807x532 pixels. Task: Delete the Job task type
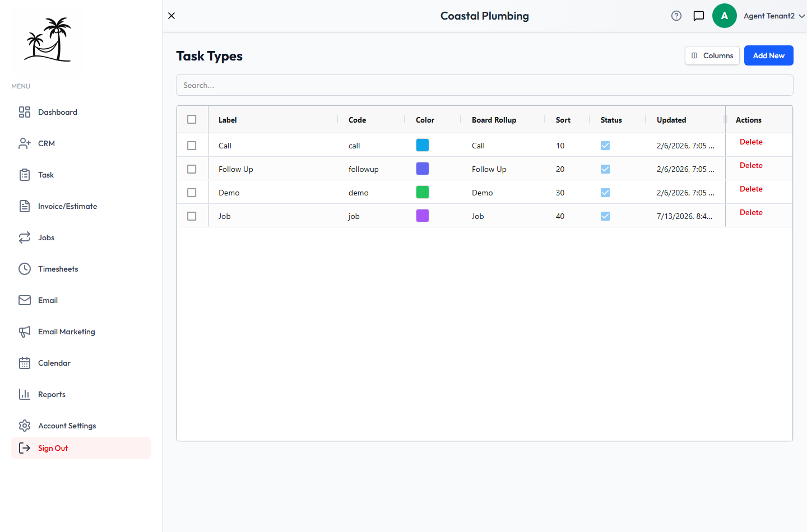(x=751, y=212)
